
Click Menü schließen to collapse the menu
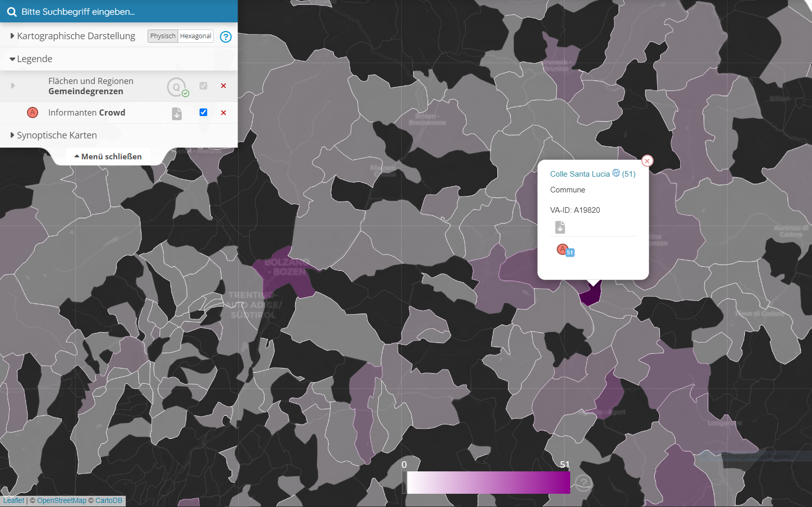pyautogui.click(x=108, y=157)
